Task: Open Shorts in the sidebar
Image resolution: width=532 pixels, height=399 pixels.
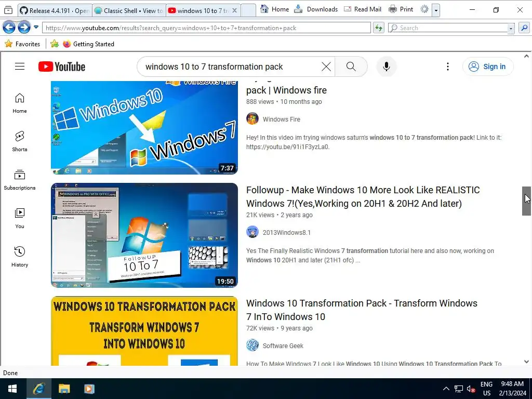Action: point(20,142)
